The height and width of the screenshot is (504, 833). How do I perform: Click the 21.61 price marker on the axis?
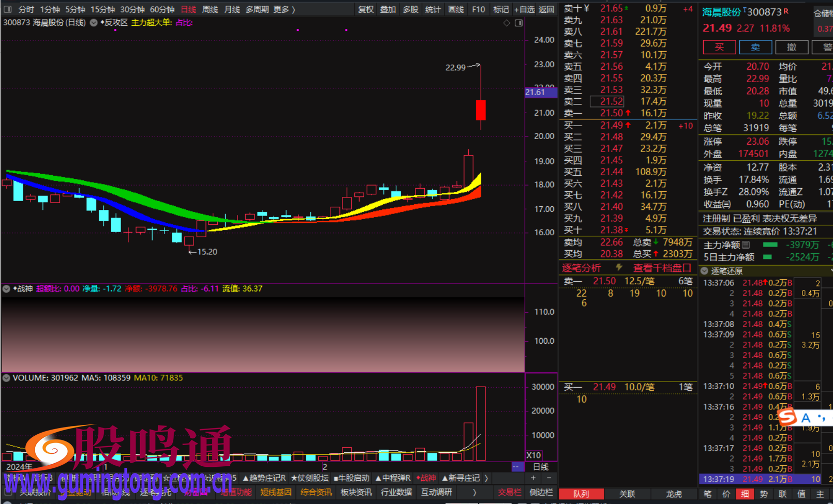[535, 92]
